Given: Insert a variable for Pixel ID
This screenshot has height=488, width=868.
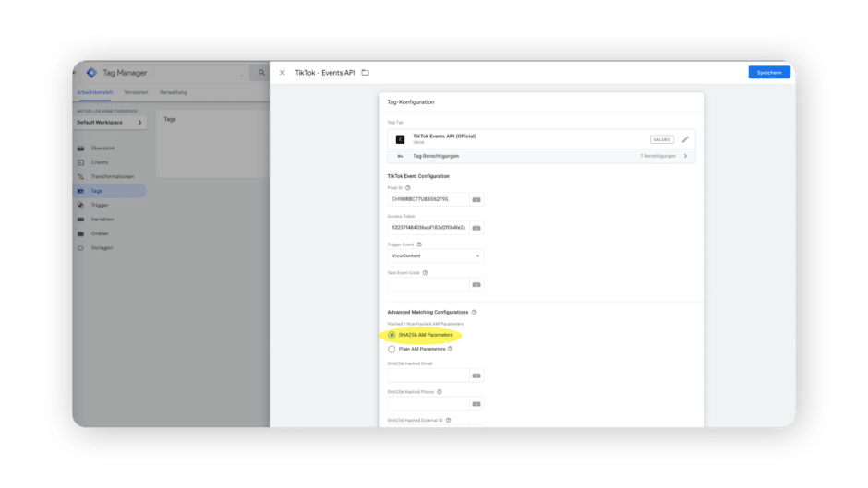Looking at the screenshot, I should point(476,199).
